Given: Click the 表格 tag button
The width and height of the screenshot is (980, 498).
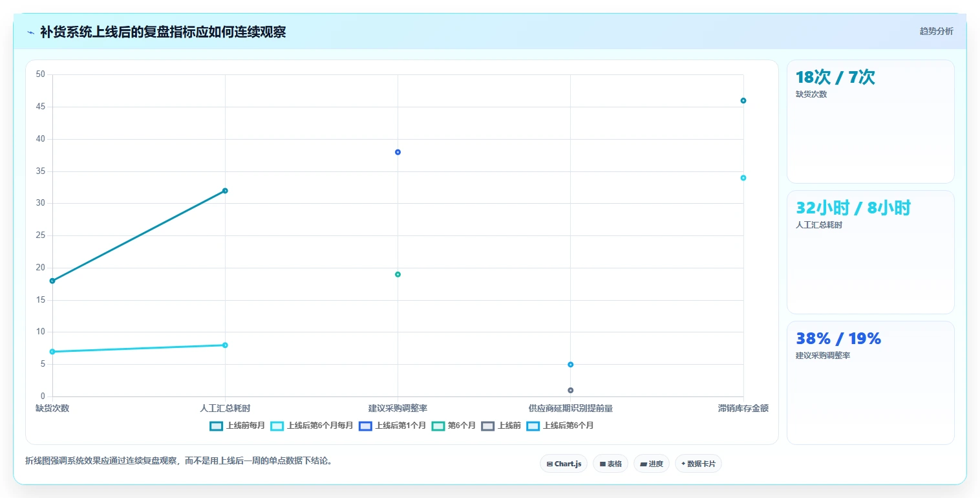Looking at the screenshot, I should 610,464.
